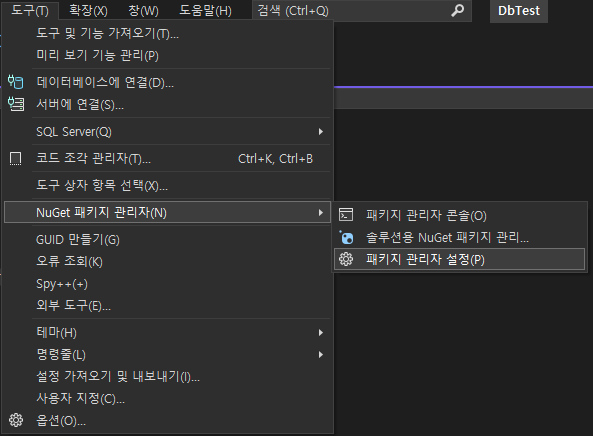Viewport: 593px width, 436px height.
Task: Open the 명령줄(L) menu item
Action: click(168, 354)
